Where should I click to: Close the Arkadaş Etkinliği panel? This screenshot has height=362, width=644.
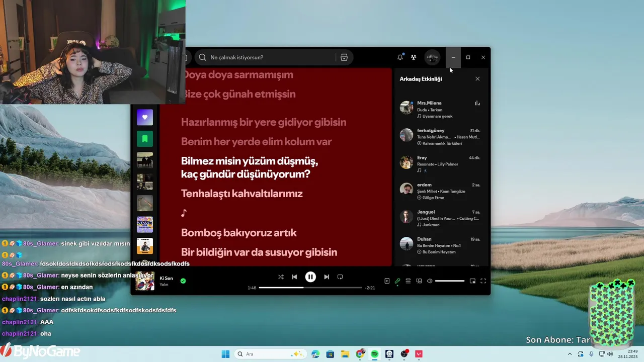pos(477,79)
